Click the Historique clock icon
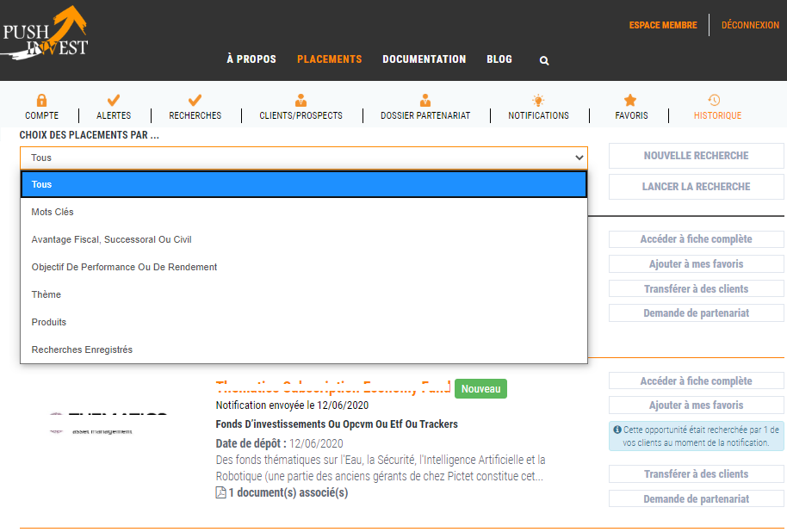 click(714, 100)
